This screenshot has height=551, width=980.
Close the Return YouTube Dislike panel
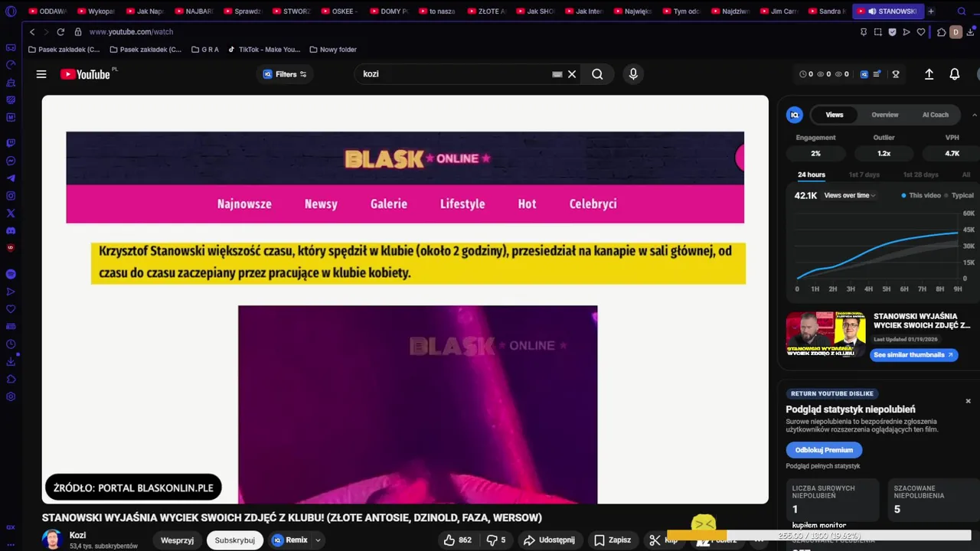point(968,401)
